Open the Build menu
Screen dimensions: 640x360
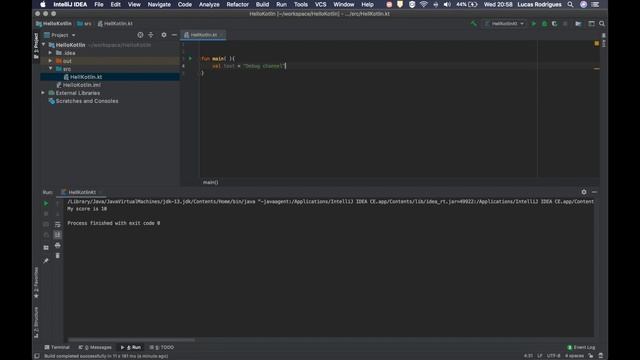(x=262, y=4)
